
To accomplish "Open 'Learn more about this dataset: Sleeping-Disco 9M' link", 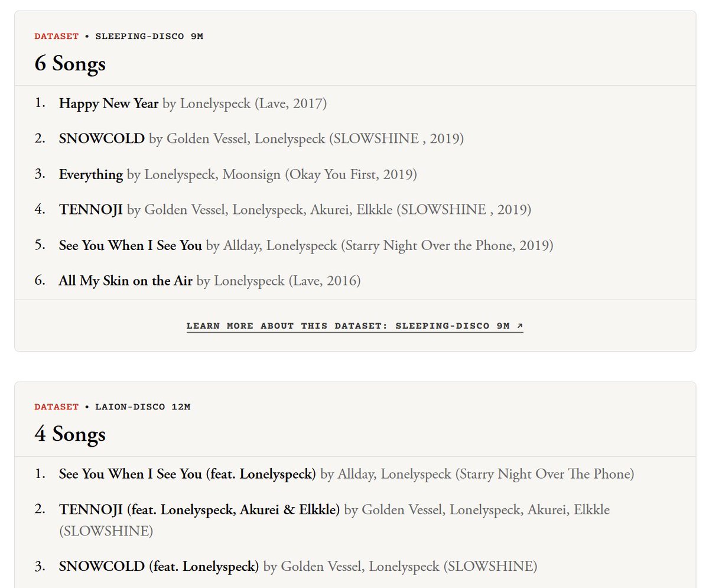I will point(354,326).
